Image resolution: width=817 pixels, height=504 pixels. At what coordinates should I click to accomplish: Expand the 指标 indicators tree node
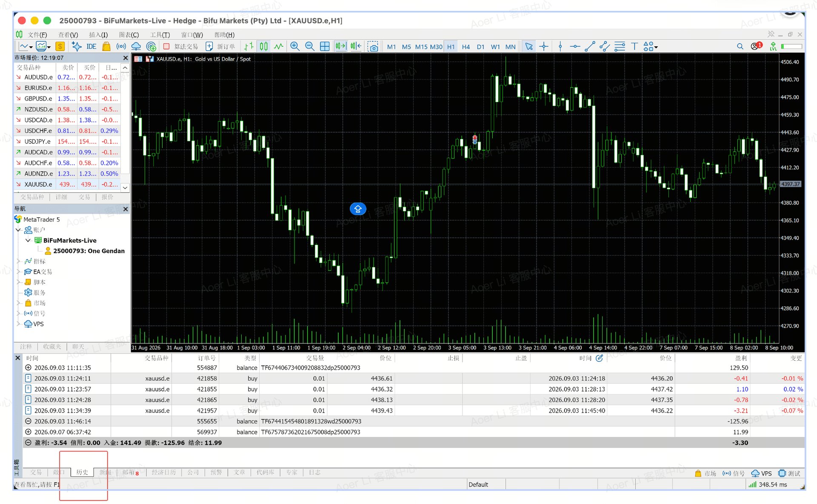[18, 261]
